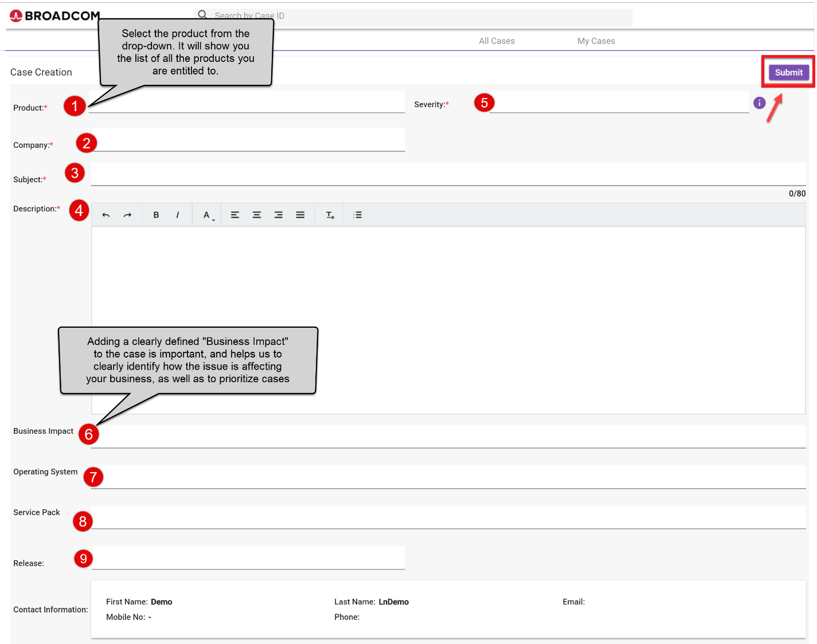Click into the Subject input field
This screenshot has width=817, height=644.
tap(448, 174)
